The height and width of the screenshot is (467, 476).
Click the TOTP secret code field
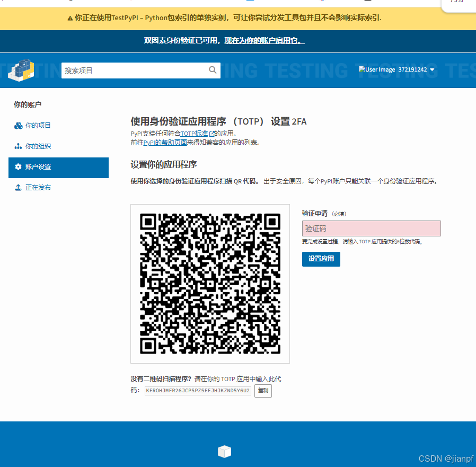pyautogui.click(x=198, y=391)
